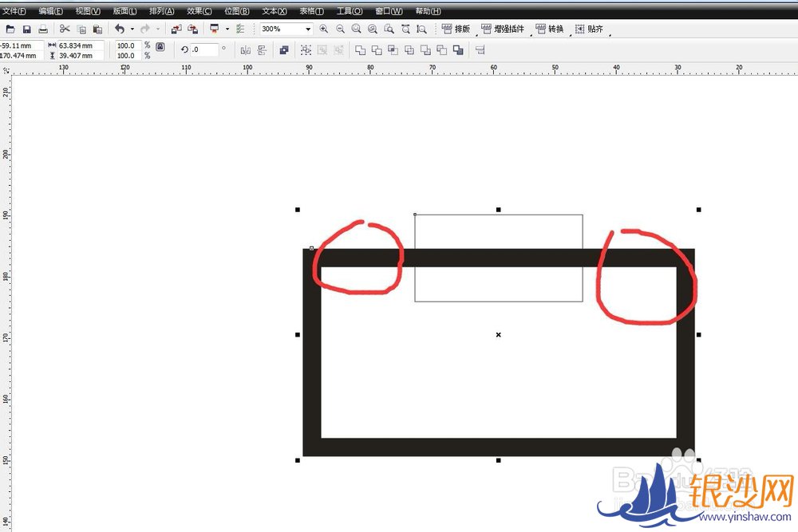
Task: Open the zoom level 300% dropdown
Action: [x=307, y=29]
